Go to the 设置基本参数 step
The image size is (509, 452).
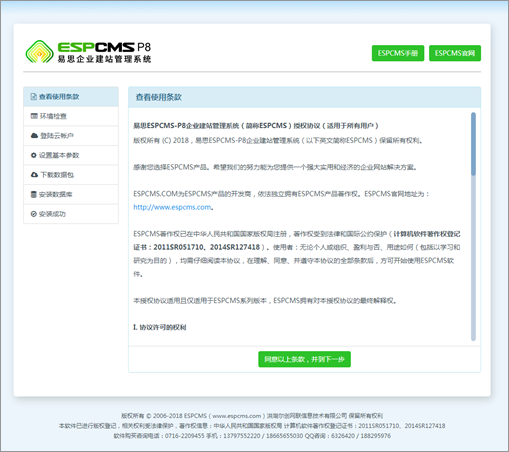(71, 155)
